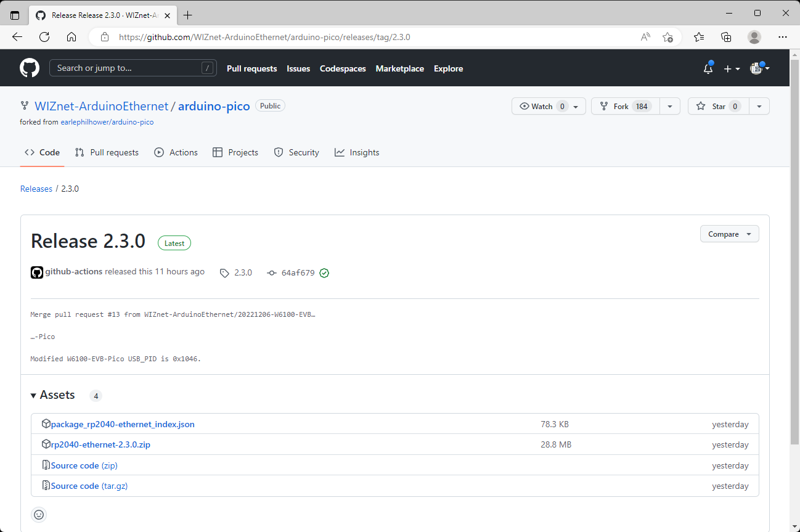The image size is (800, 532).
Task: Open the 2.3.0 tag link
Action: pos(236,272)
